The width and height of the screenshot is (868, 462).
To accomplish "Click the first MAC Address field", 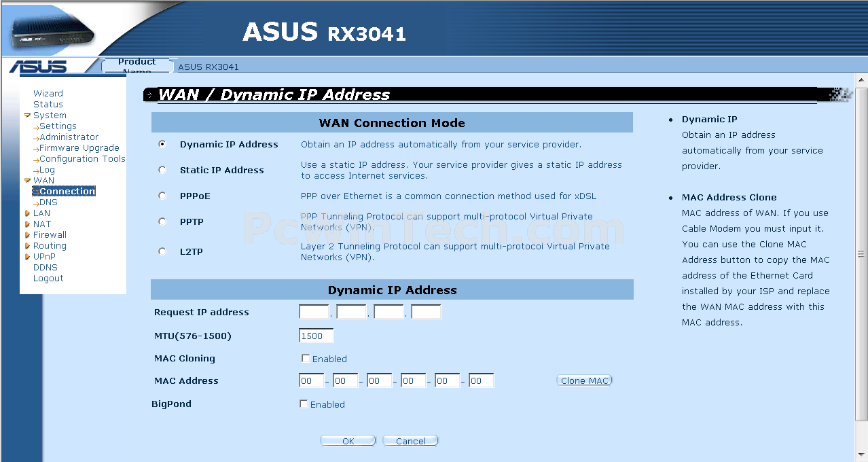I will [x=312, y=381].
